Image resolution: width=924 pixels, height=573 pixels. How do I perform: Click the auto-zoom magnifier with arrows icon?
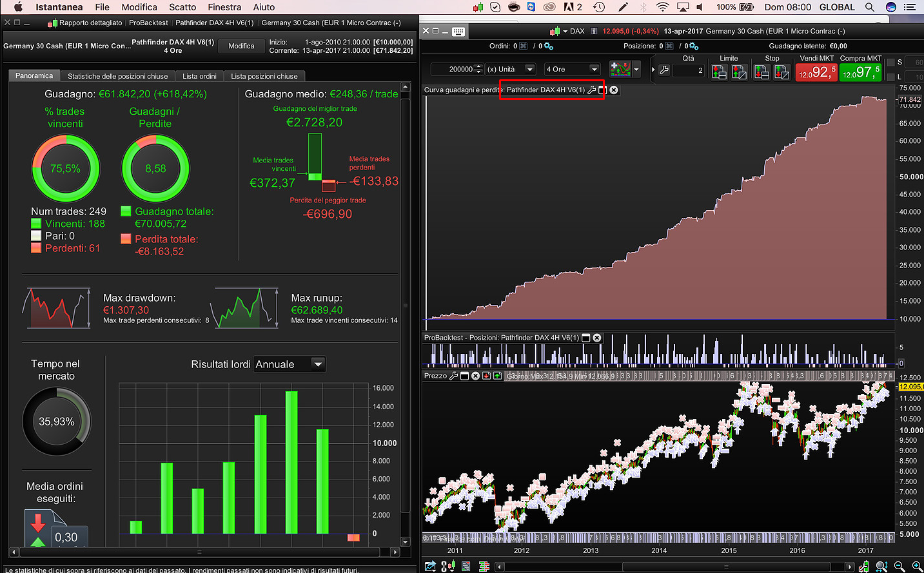coord(881,567)
